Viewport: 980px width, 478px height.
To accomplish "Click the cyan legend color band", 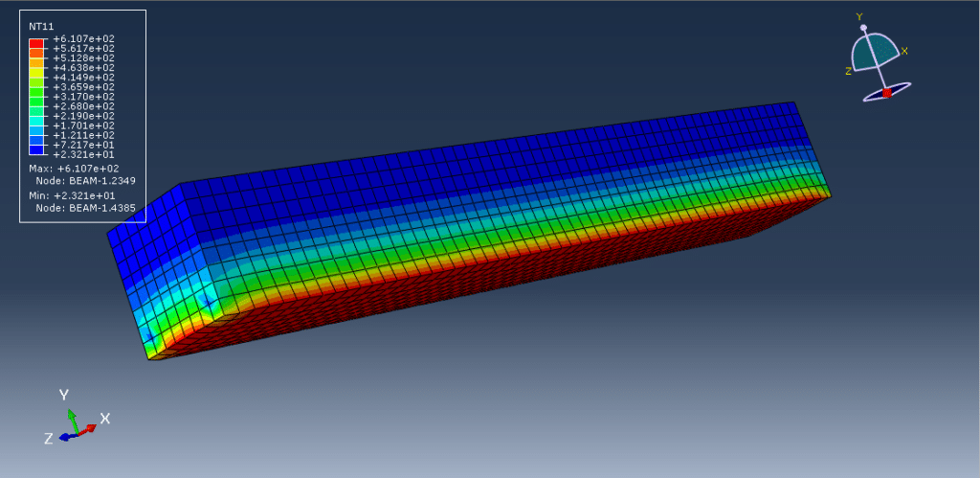I will [36, 120].
